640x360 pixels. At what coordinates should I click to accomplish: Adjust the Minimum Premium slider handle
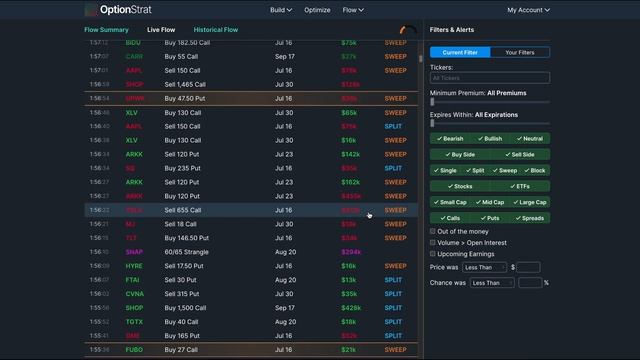432,102
